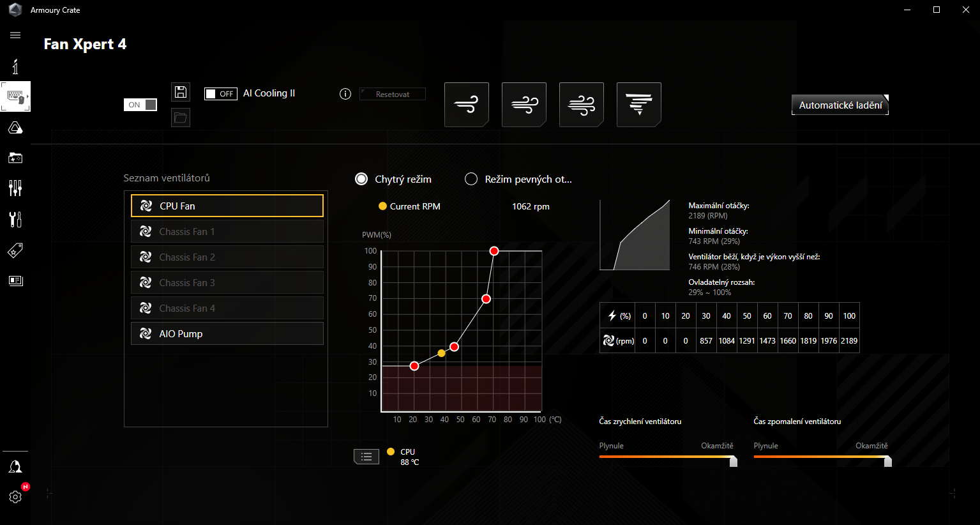The image size is (980, 525).
Task: Open the News sidebar icon
Action: (x=15, y=280)
